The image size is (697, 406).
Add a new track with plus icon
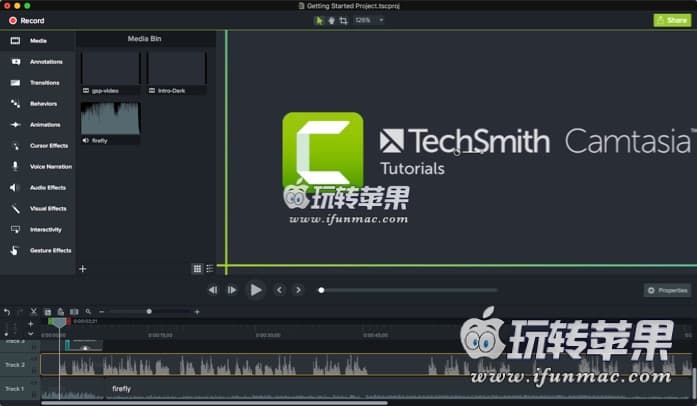coord(30,324)
